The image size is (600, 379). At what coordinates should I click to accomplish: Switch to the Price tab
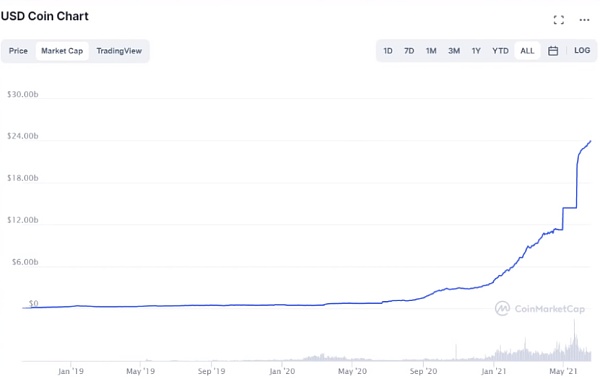coord(18,51)
